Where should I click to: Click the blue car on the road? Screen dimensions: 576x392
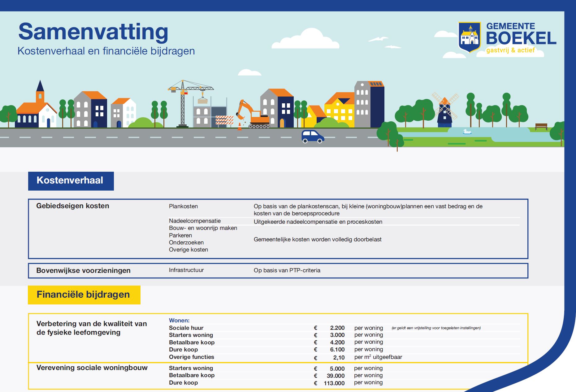312,136
